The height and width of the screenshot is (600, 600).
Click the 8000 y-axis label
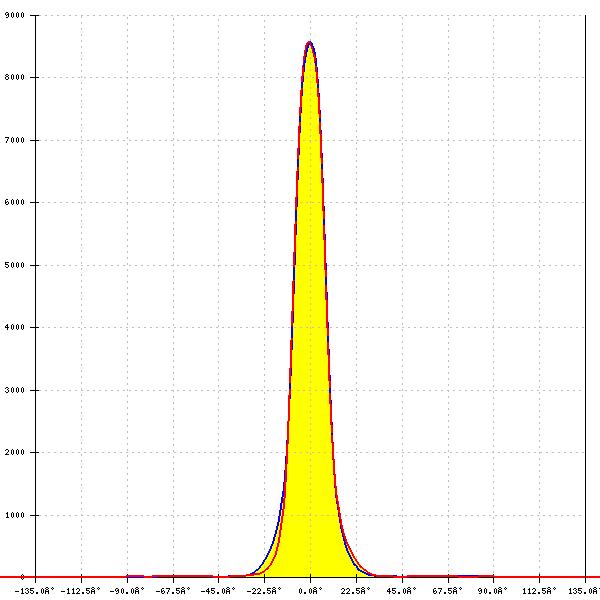pos(15,77)
